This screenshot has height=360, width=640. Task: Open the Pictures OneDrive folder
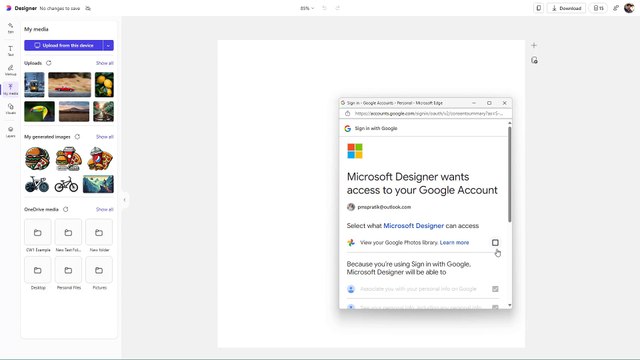click(99, 270)
